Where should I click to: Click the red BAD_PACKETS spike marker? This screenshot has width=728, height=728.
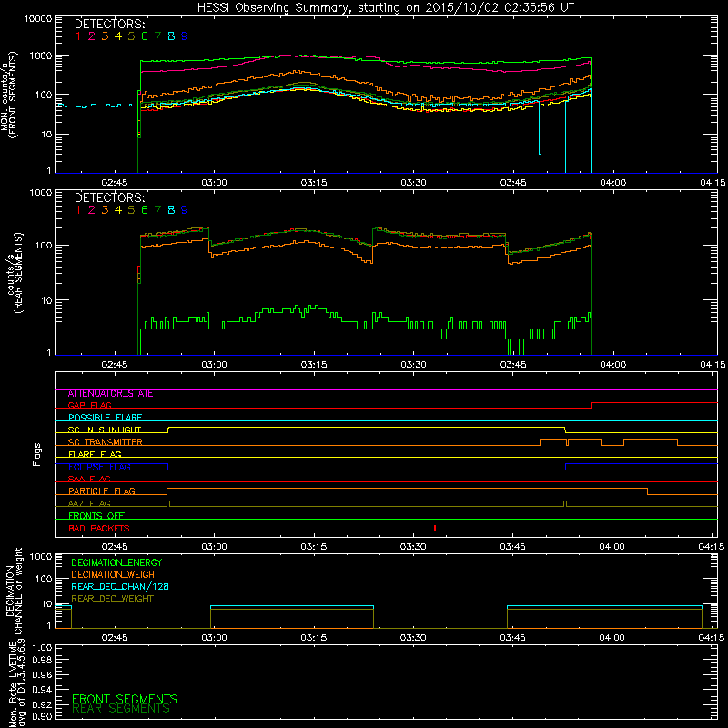point(435,528)
